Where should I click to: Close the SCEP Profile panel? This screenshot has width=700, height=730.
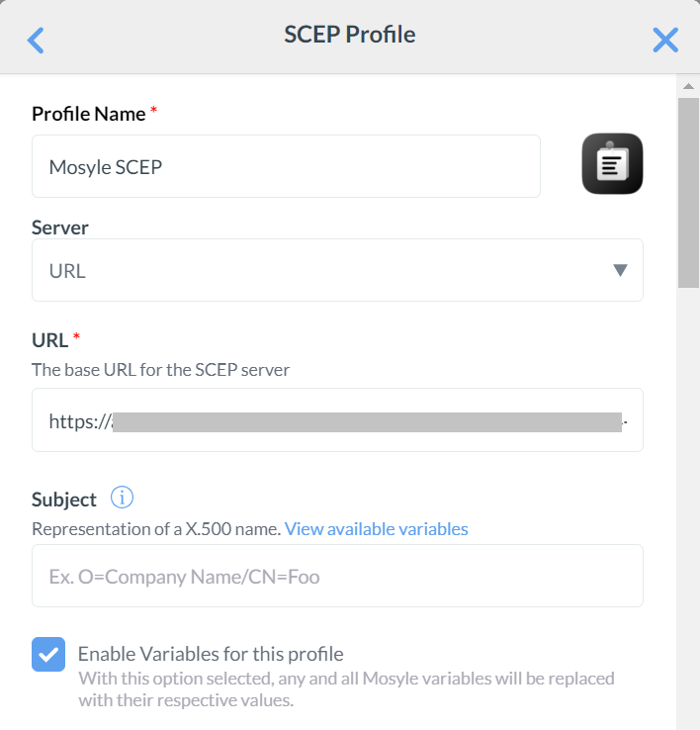pyautogui.click(x=665, y=40)
